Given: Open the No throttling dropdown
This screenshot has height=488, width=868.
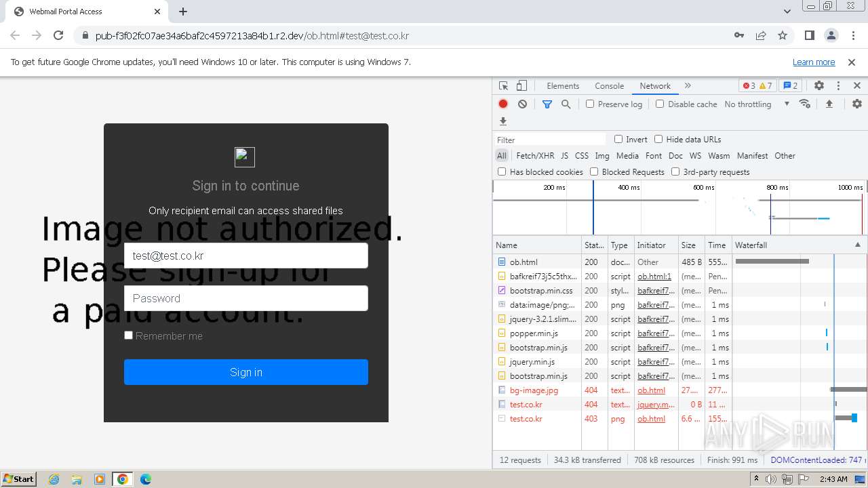Looking at the screenshot, I should [757, 104].
